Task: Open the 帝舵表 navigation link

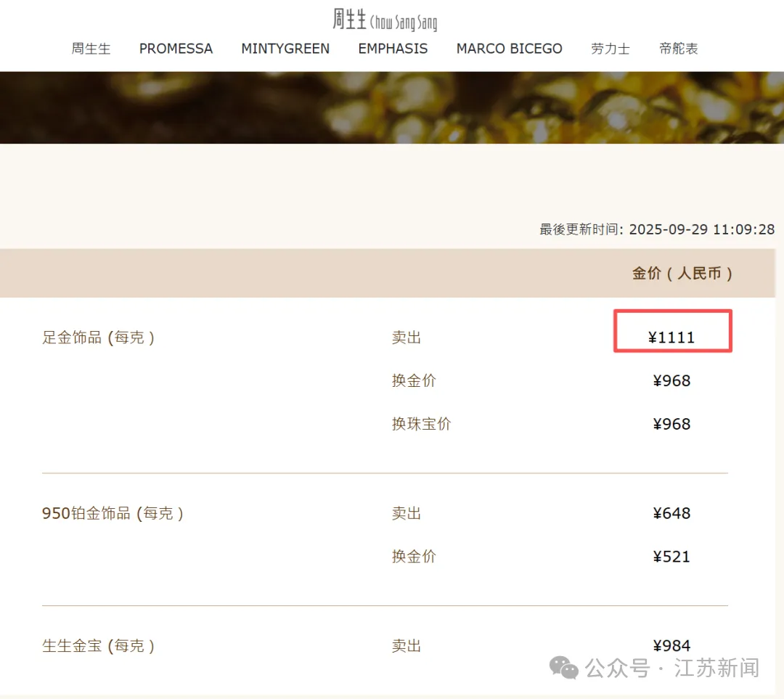Action: pyautogui.click(x=679, y=49)
